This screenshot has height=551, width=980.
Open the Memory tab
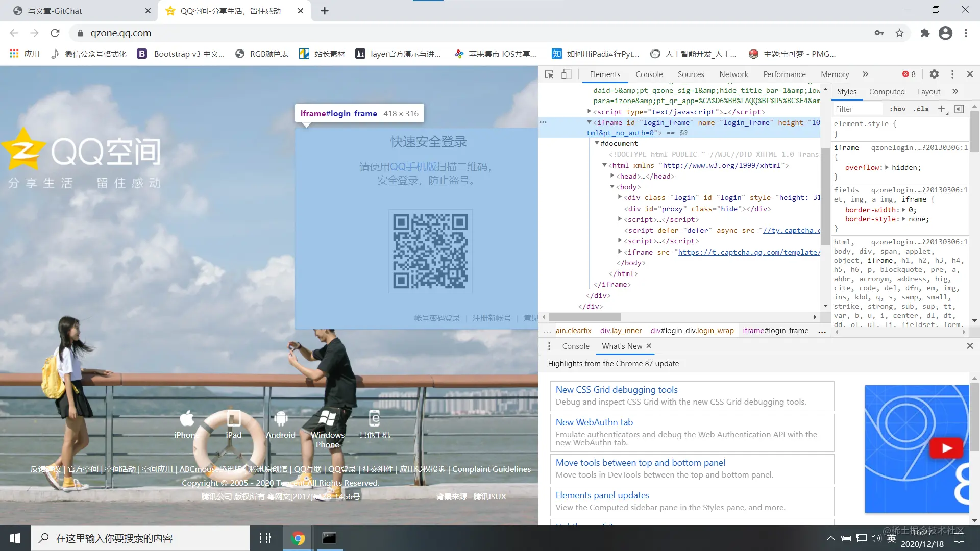tap(835, 74)
